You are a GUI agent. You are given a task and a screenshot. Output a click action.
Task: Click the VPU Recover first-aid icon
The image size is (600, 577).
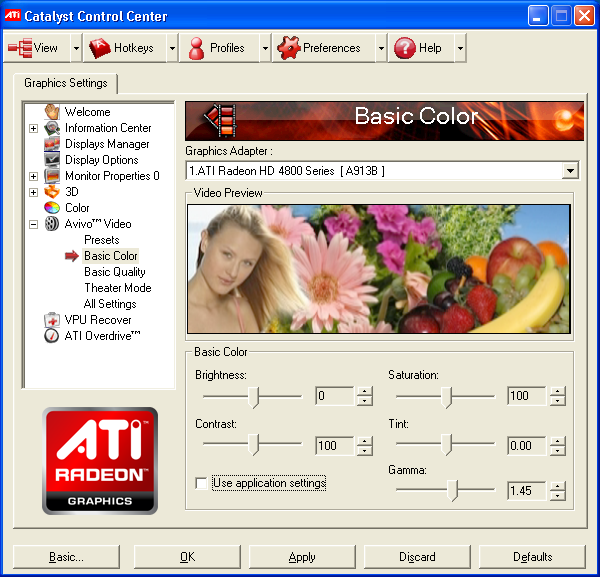point(52,320)
